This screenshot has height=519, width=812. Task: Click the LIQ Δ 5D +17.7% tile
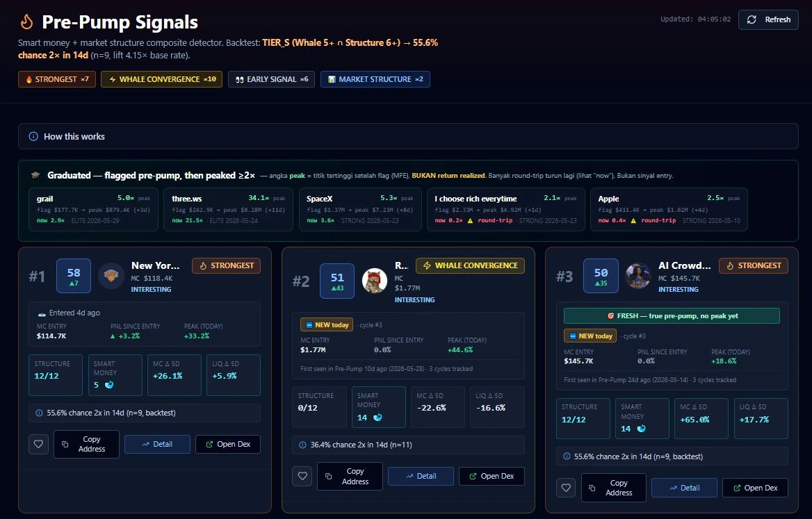[761, 419]
